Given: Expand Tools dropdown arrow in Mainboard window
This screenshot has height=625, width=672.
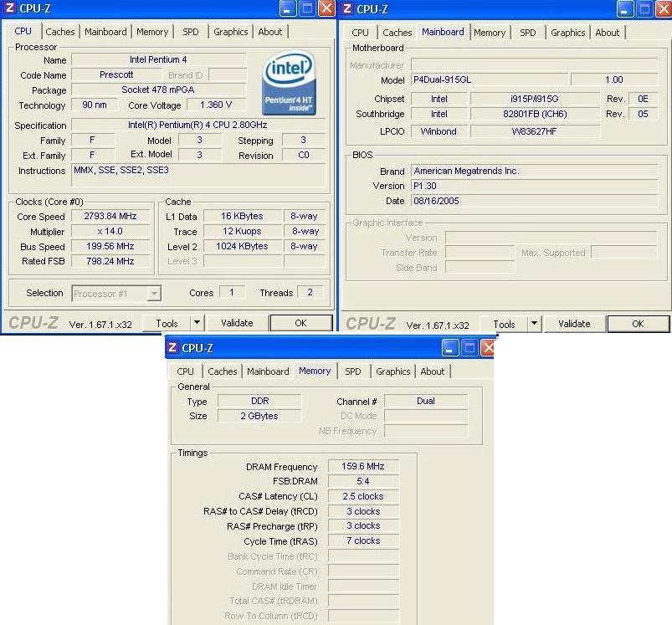Looking at the screenshot, I should tap(535, 324).
